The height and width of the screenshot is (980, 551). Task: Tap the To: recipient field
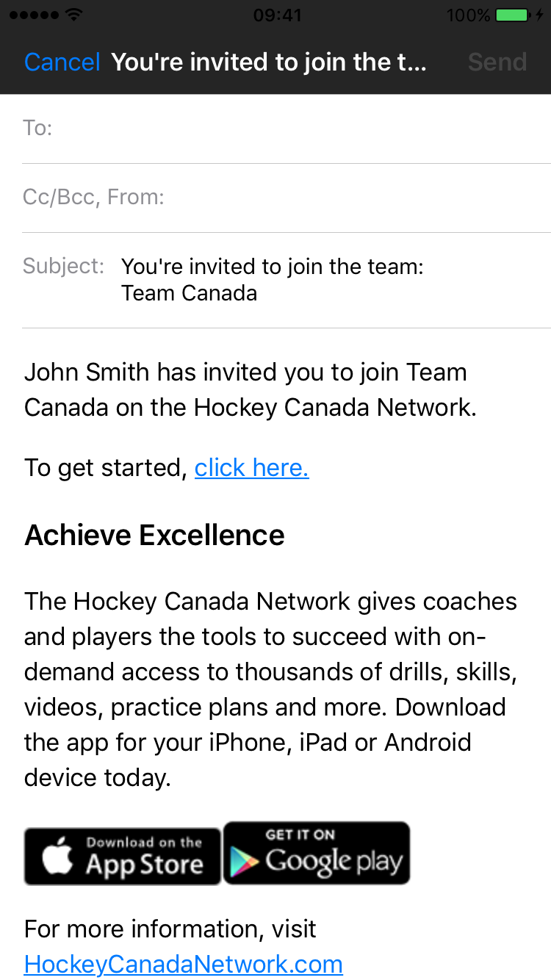(294, 129)
